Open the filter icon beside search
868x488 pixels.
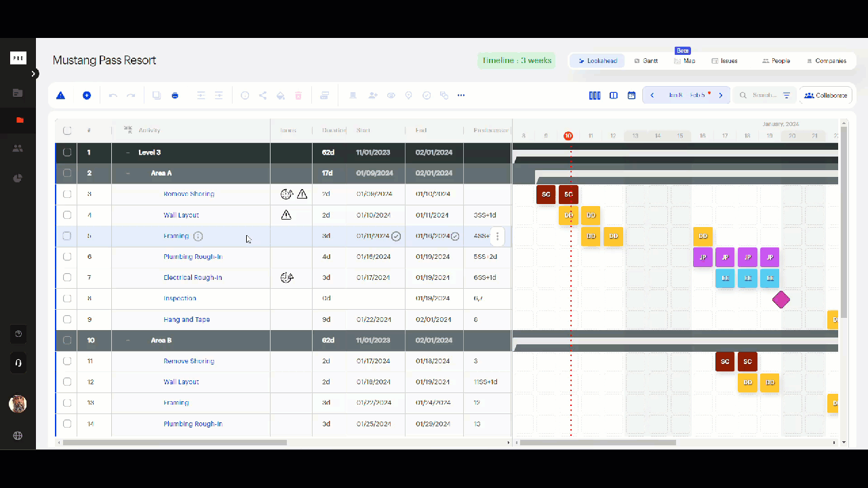click(787, 96)
